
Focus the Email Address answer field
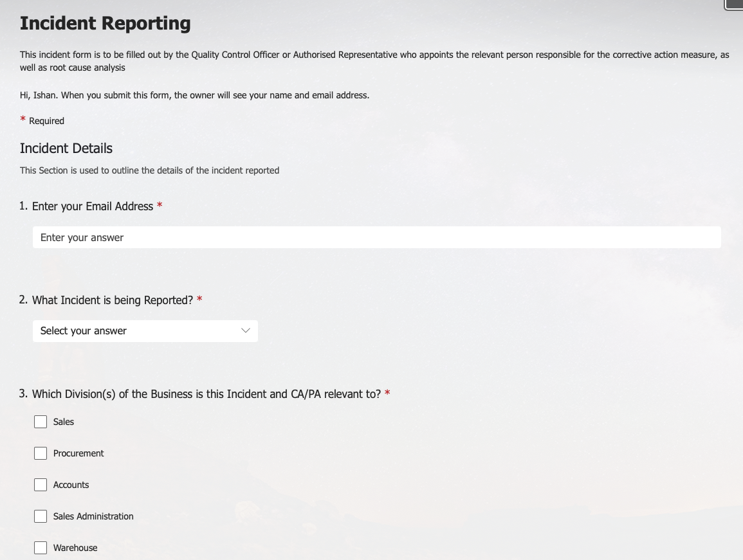click(x=376, y=237)
